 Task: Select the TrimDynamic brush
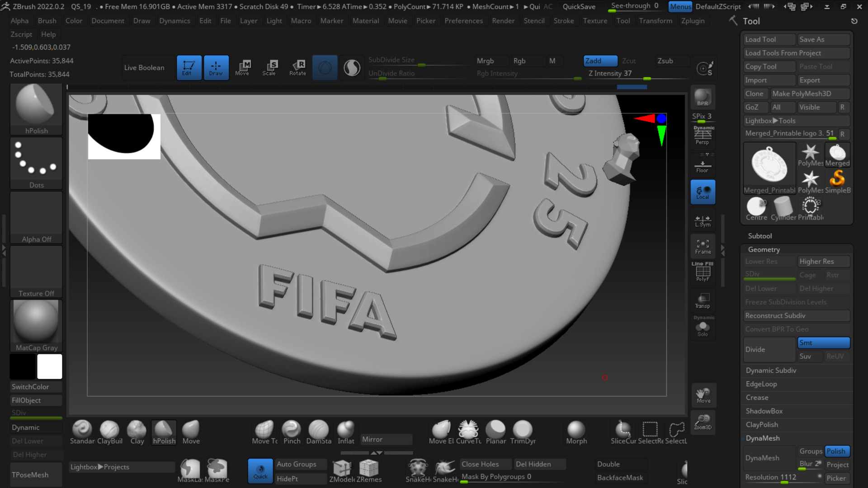(x=523, y=432)
